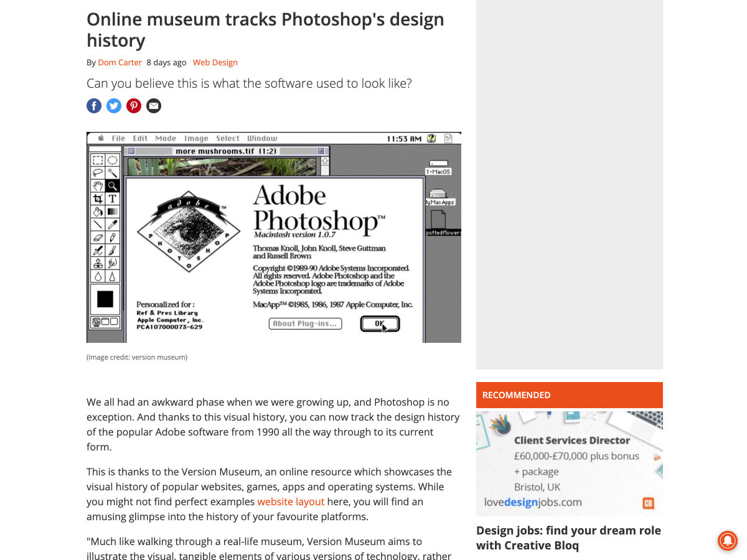The image size is (747, 560).
Task: Select the sharpen triangle tool in Photoshop image
Action: click(112, 276)
